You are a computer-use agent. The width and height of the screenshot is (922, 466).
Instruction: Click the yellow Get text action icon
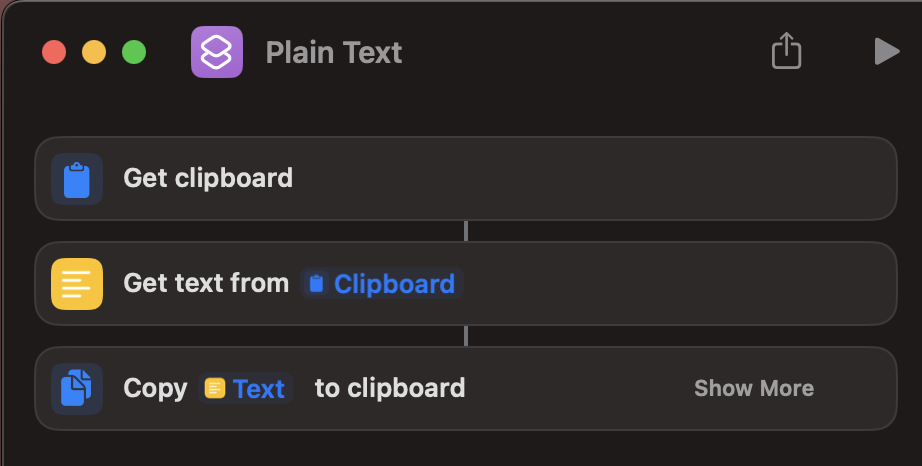coord(77,284)
